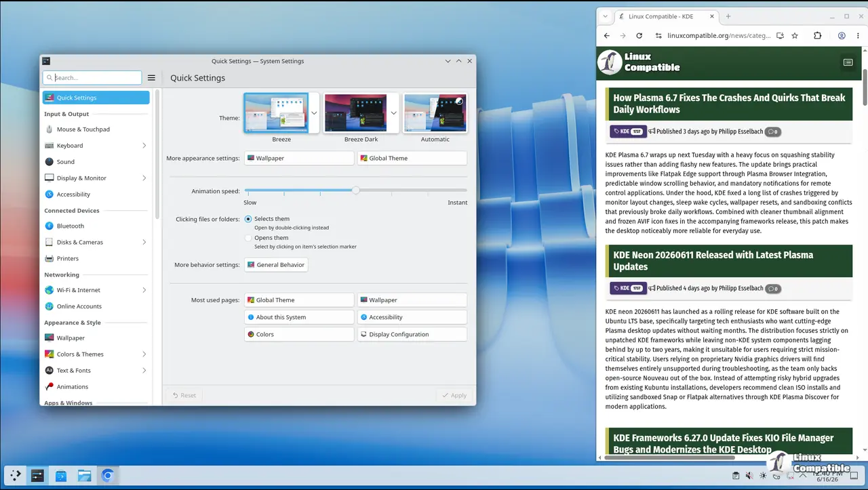Open the browser tab search dropdown

click(606, 16)
